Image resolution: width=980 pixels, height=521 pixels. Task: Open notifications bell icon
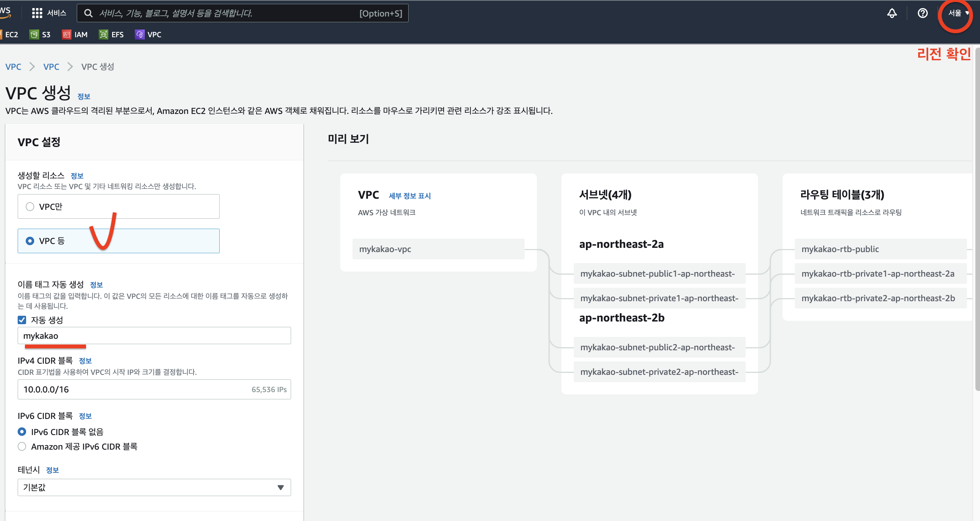pyautogui.click(x=892, y=13)
